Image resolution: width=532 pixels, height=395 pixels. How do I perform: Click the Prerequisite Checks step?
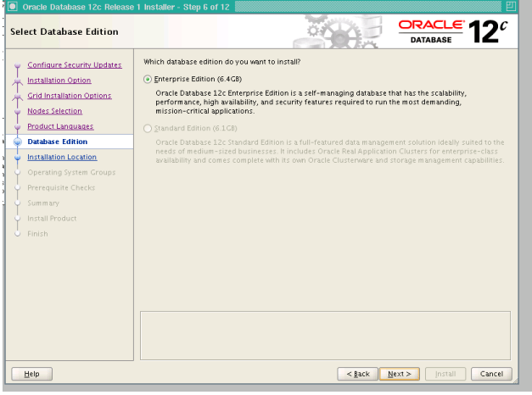[61, 187]
